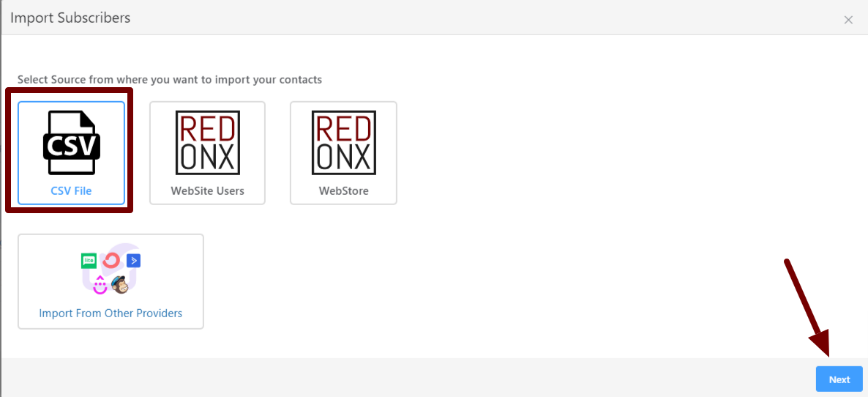
Task: Pick the 'WebStore' source label
Action: coord(343,191)
